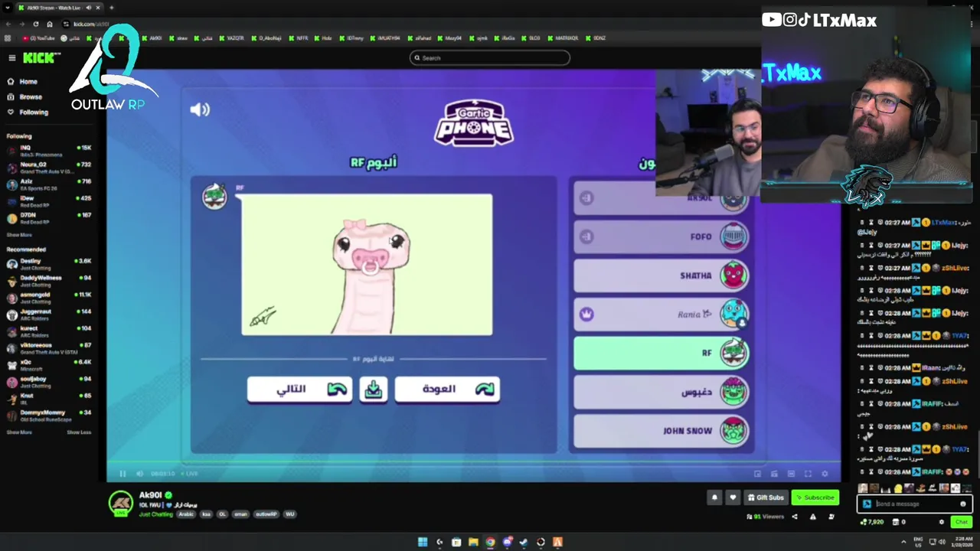The height and width of the screenshot is (551, 980).
Task: Open DommyxMommy recommended channel
Action: coord(49,415)
